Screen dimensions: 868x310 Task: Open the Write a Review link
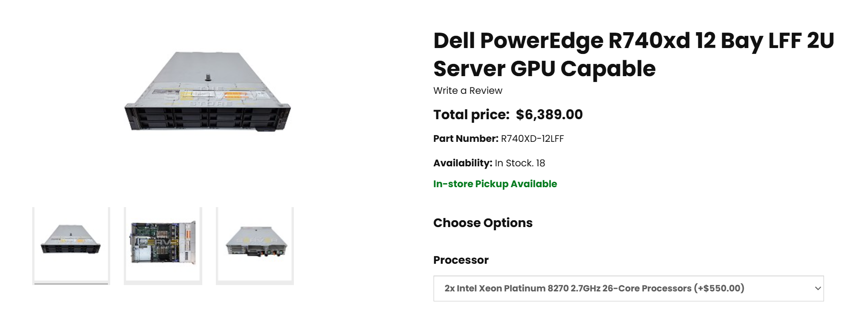point(468,91)
